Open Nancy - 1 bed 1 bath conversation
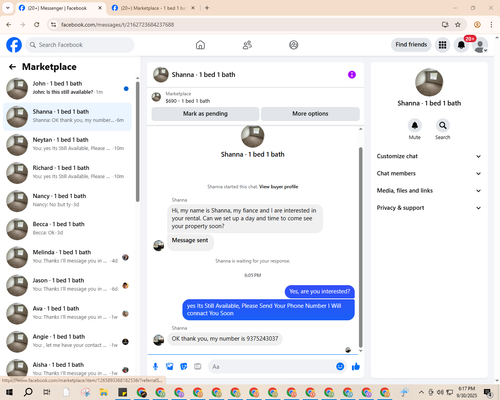The image size is (500, 400). 67,201
